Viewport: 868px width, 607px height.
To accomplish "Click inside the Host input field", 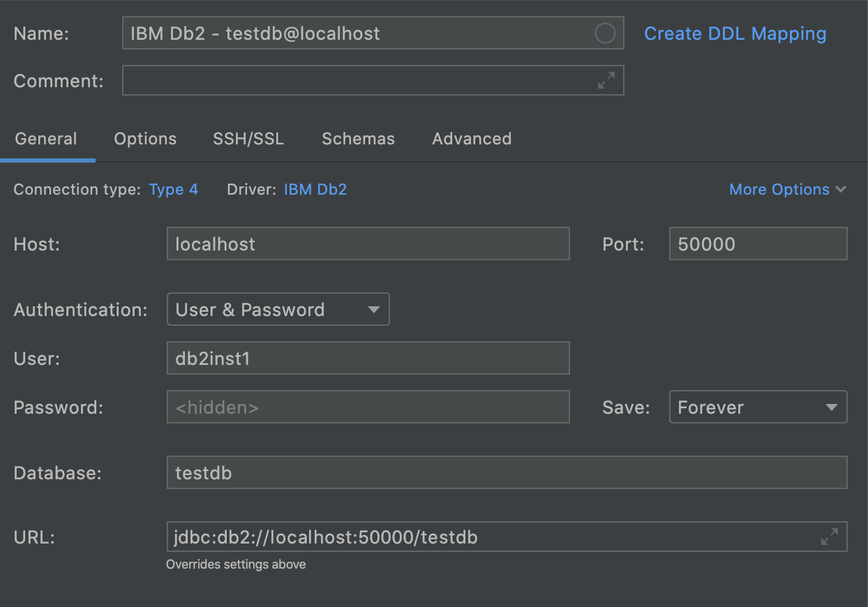I will pos(368,243).
